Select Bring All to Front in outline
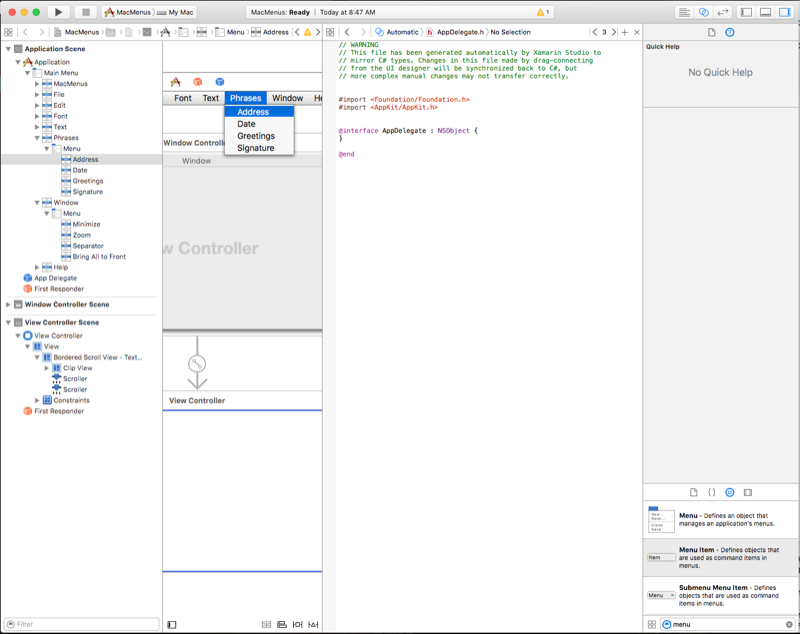The width and height of the screenshot is (800, 634). pos(99,257)
